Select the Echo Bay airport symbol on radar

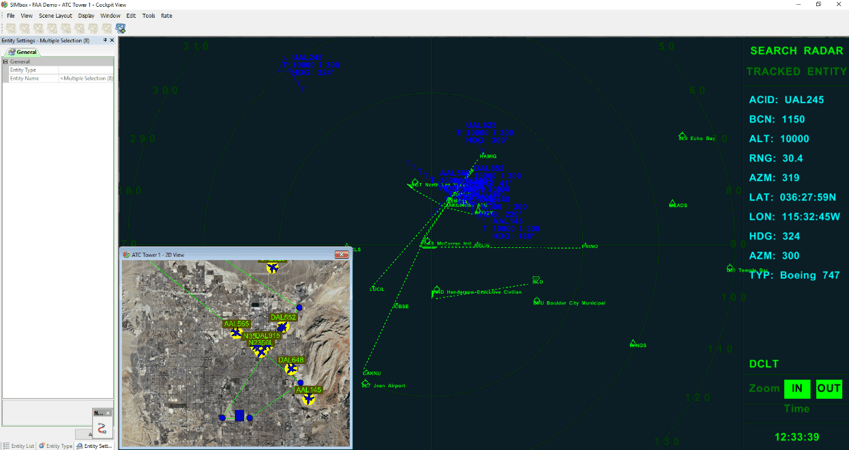(x=682, y=137)
